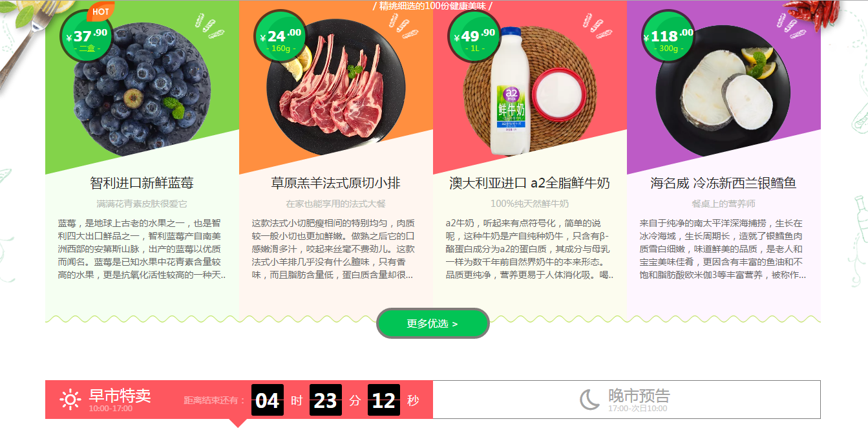Click the 更多优选 button

click(x=433, y=323)
